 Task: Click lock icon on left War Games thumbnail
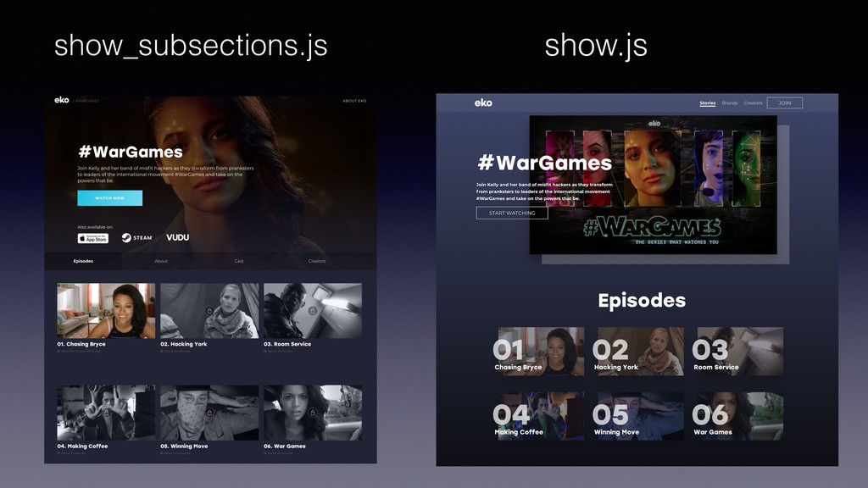tap(313, 413)
